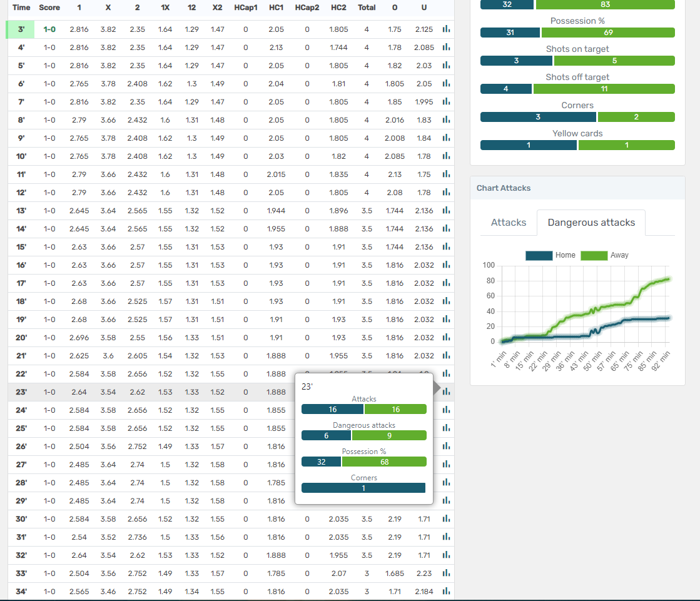Click the Yellow cards stat bar
700x601 pixels.
coord(577,145)
